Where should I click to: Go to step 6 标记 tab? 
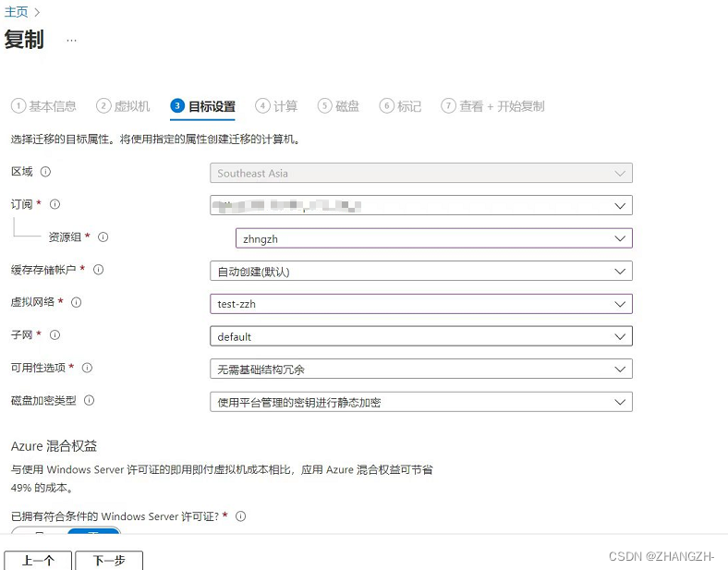401,106
